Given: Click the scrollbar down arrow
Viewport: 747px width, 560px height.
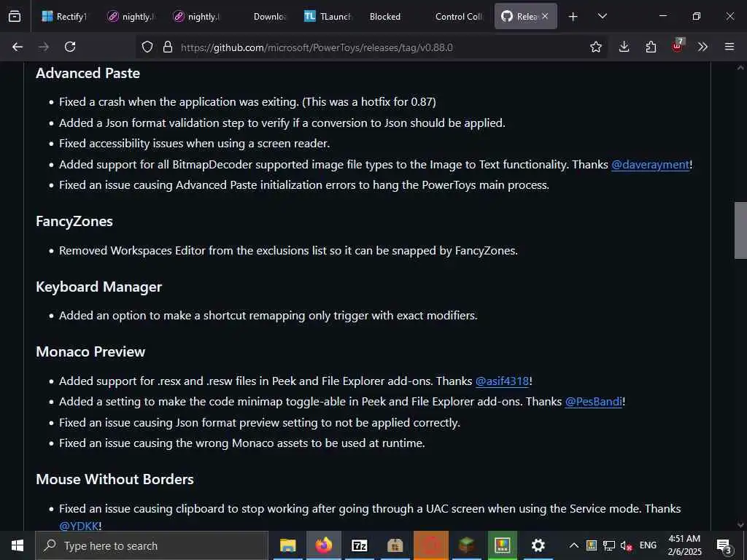Looking at the screenshot, I should click(x=740, y=525).
